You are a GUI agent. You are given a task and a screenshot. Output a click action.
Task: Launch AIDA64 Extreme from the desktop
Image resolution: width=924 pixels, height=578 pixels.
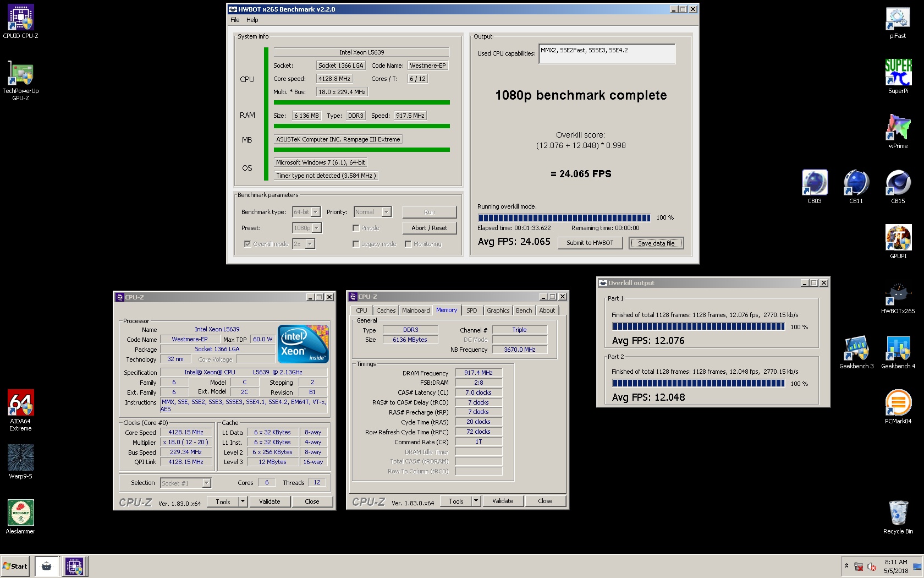[x=20, y=411]
